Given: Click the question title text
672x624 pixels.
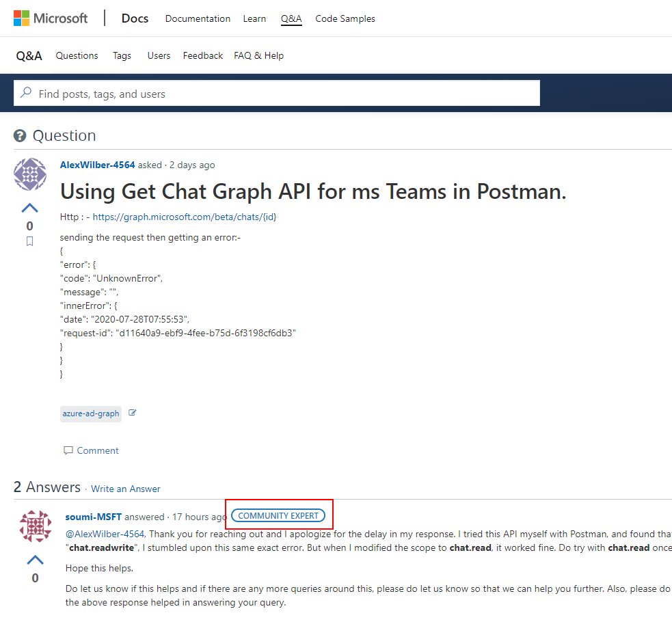Looking at the screenshot, I should pyautogui.click(x=313, y=191).
